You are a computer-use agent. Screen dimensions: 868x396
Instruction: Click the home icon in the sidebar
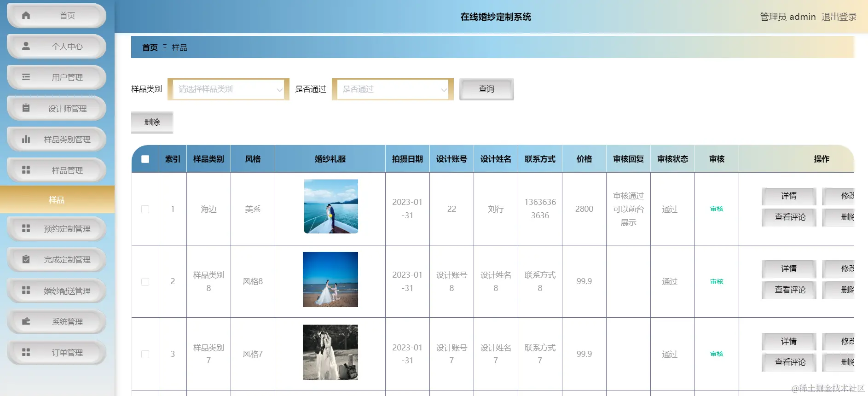pos(26,15)
